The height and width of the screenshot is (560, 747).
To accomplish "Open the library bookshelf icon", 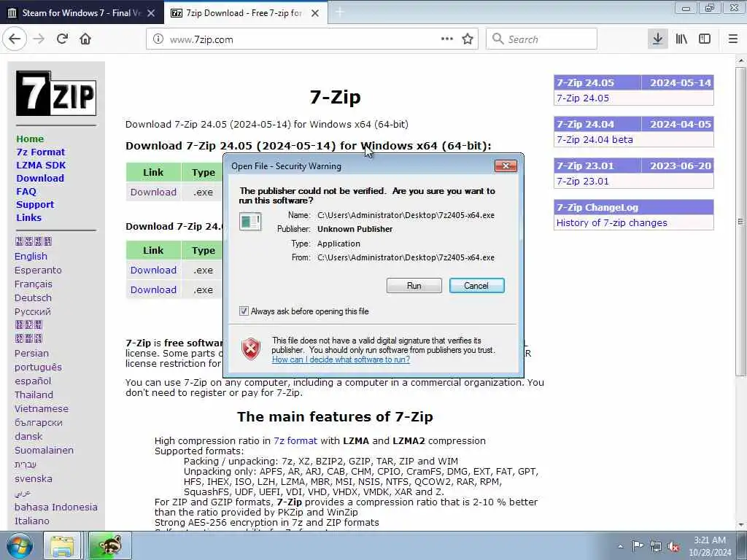I will click(x=681, y=39).
